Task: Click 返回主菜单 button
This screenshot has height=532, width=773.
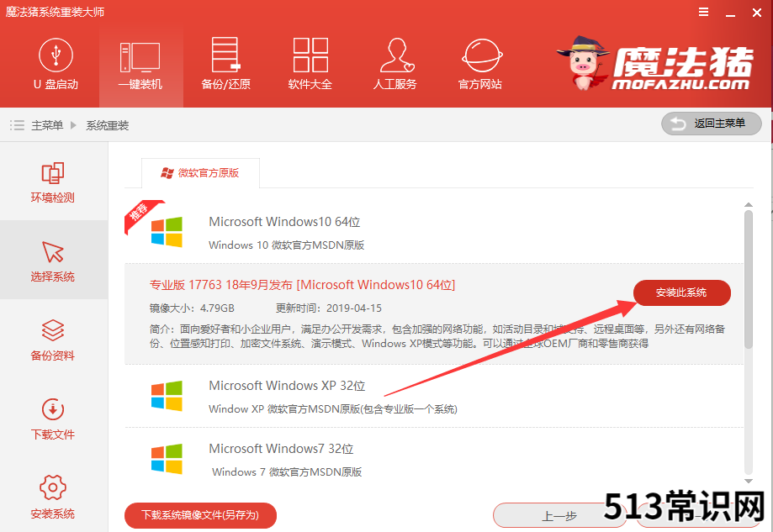Action: [712, 124]
